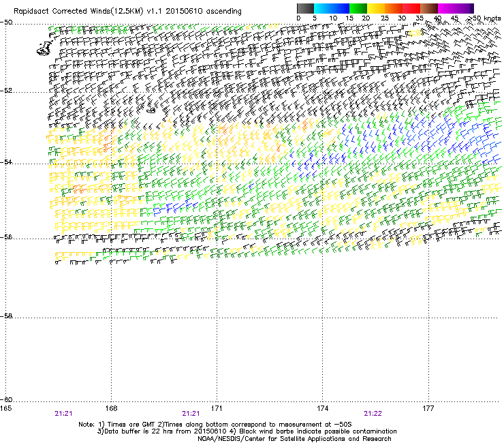Select the red 30-35 knots color band
Screen dimensions: 504x443
(x=411, y=8)
